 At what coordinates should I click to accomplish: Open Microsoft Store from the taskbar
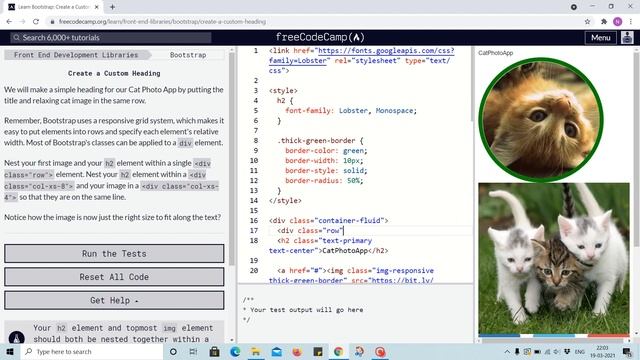pos(214,351)
